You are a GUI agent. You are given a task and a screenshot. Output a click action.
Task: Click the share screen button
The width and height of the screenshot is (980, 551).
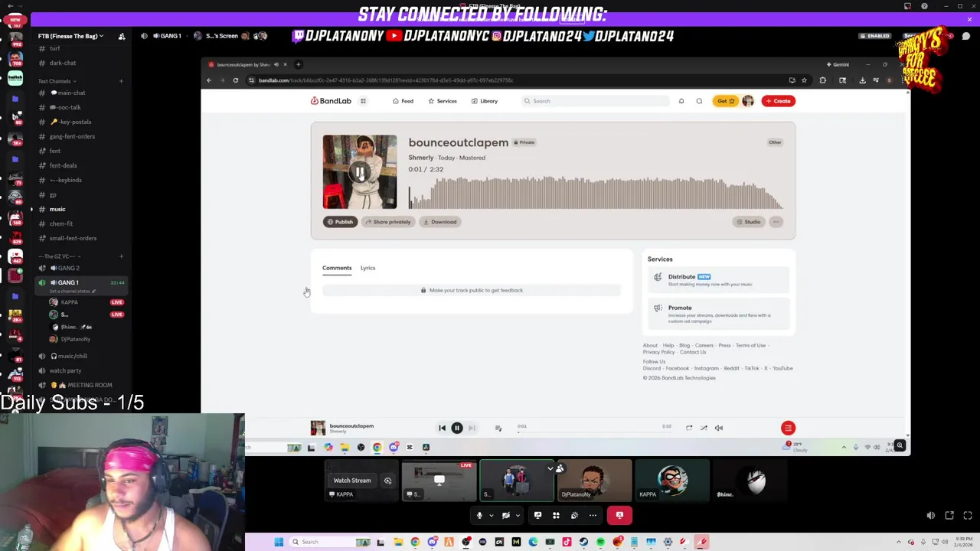pyautogui.click(x=537, y=516)
